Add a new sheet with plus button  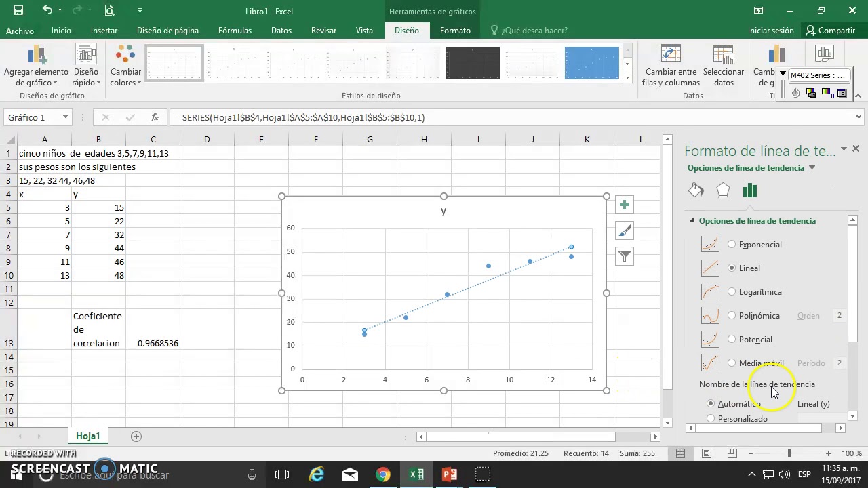[x=136, y=436]
